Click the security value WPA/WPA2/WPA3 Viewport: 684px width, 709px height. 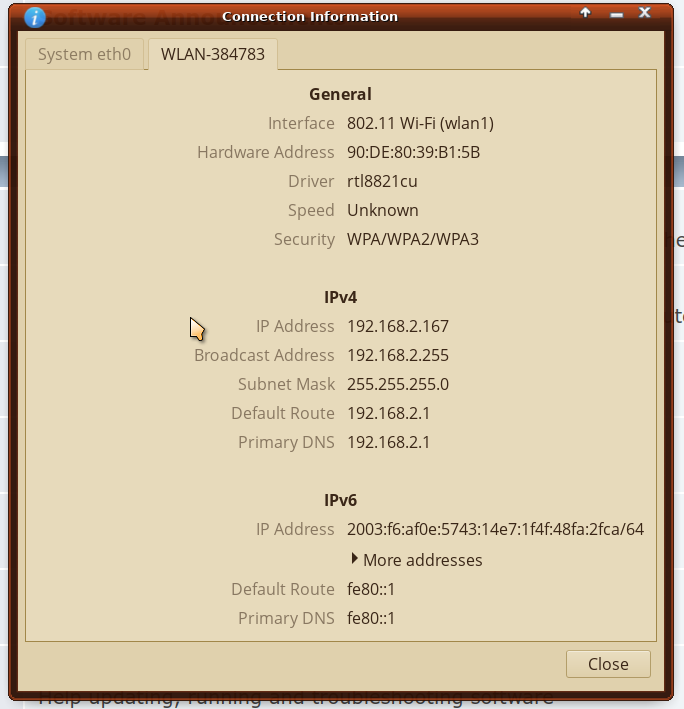[412, 239]
